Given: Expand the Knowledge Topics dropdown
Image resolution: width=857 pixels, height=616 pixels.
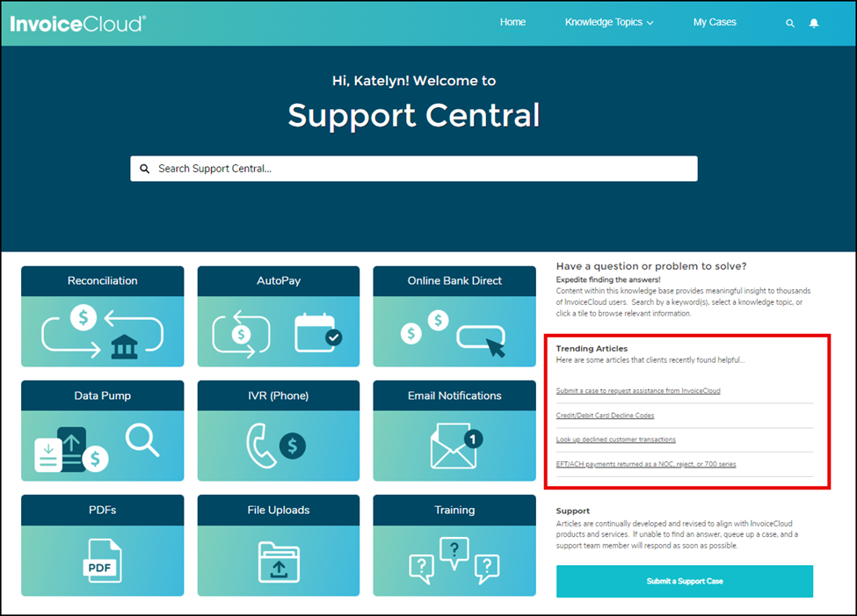Looking at the screenshot, I should coord(609,23).
